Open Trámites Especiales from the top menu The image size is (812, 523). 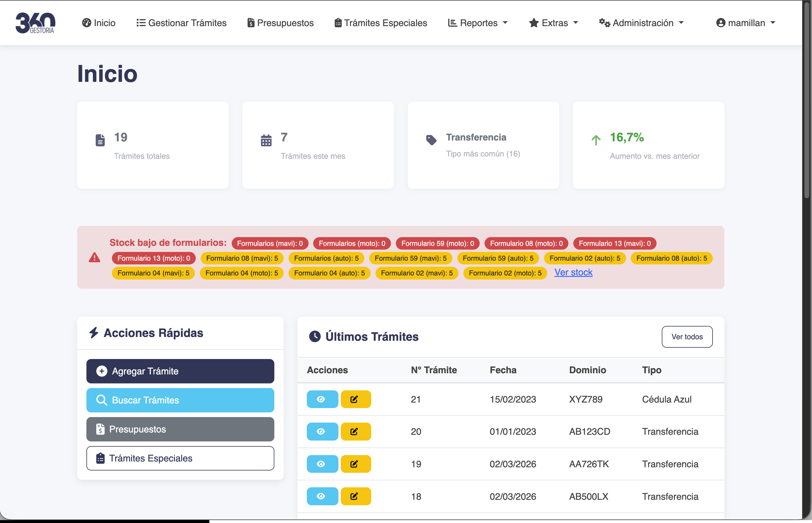pyautogui.click(x=380, y=22)
